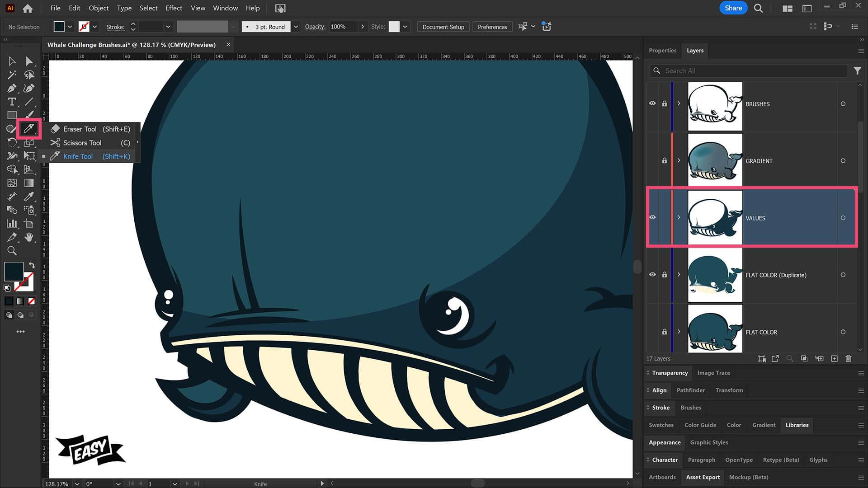The height and width of the screenshot is (488, 868).
Task: Open Edit Toolbar three dots
Action: click(x=20, y=332)
